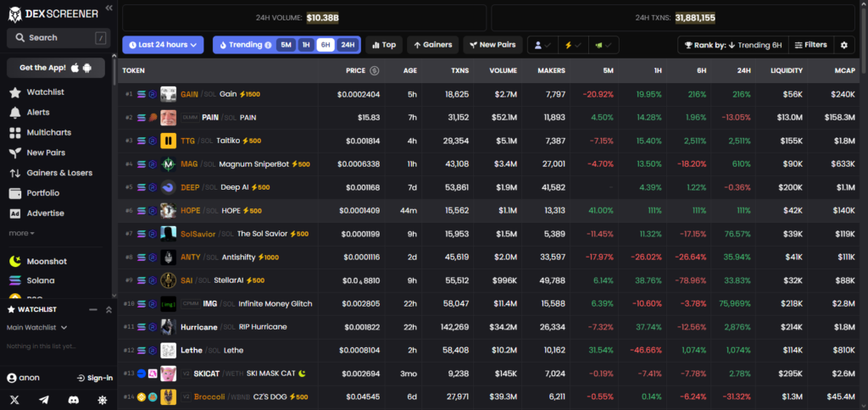Select the 5M trending interval
Viewport: 868px width, 410px height.
tap(286, 46)
